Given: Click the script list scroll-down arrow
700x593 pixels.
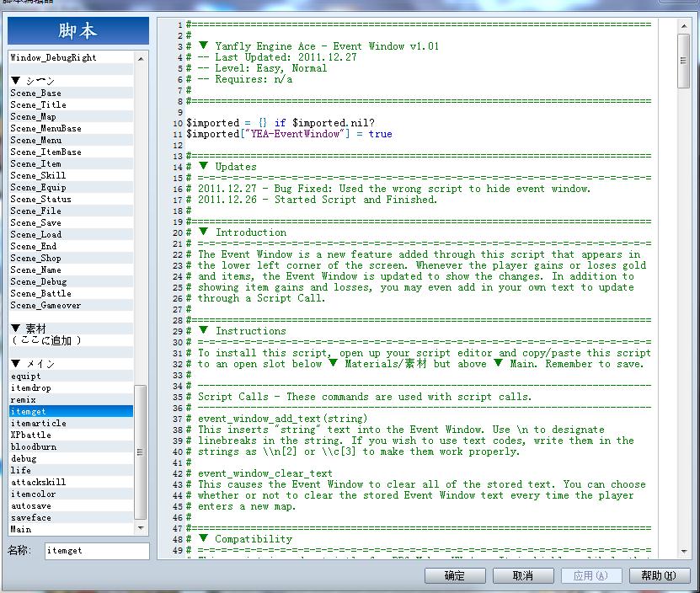Looking at the screenshot, I should click(141, 528).
